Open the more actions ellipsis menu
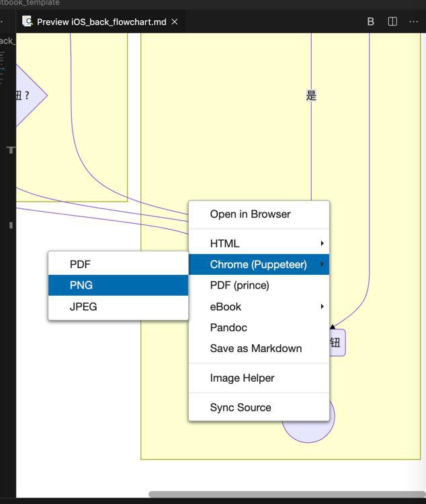 413,22
